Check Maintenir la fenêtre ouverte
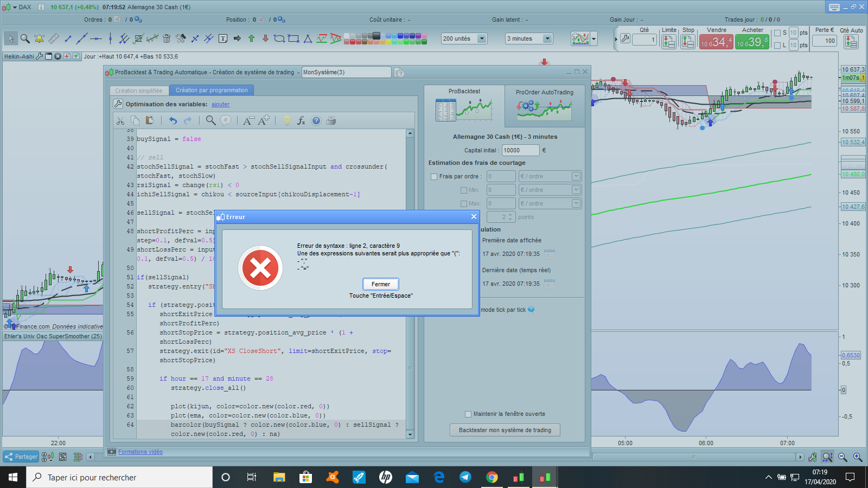868x488 pixels. pyautogui.click(x=468, y=414)
